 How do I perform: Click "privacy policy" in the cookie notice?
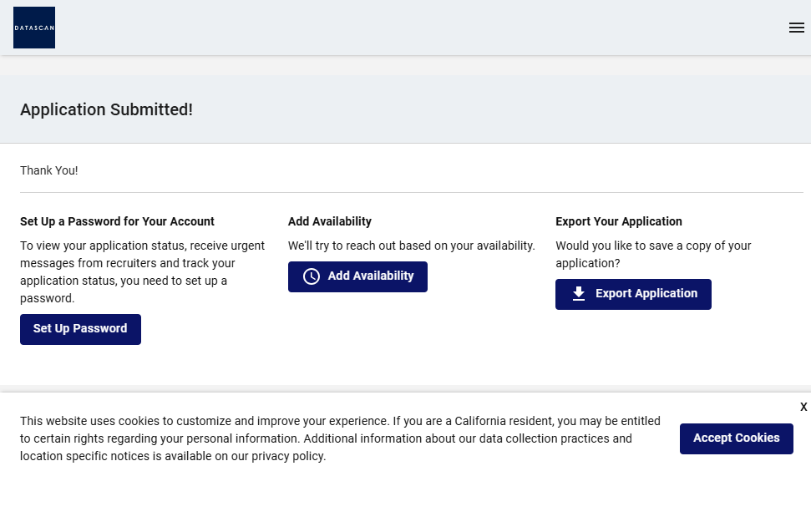tap(287, 456)
